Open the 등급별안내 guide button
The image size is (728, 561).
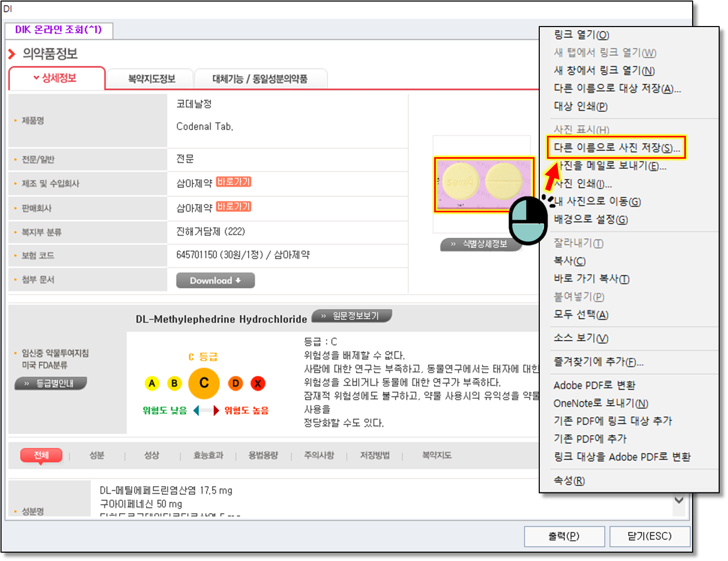[x=50, y=384]
